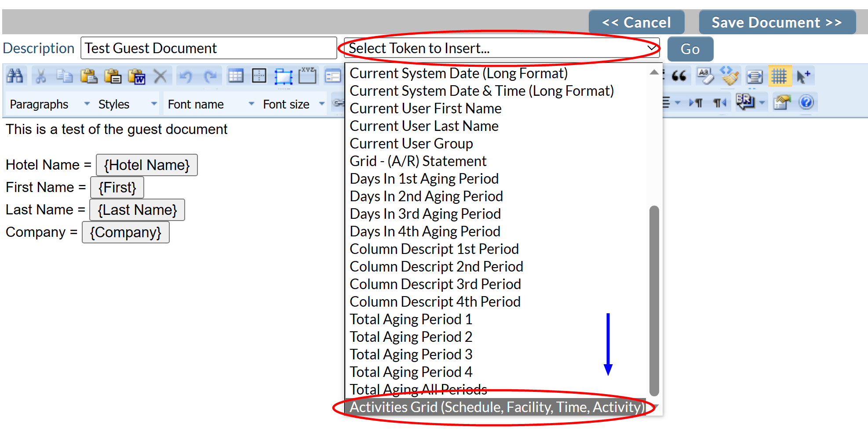Open the blue question-mark Help icon
The height and width of the screenshot is (431, 868).
click(x=806, y=102)
